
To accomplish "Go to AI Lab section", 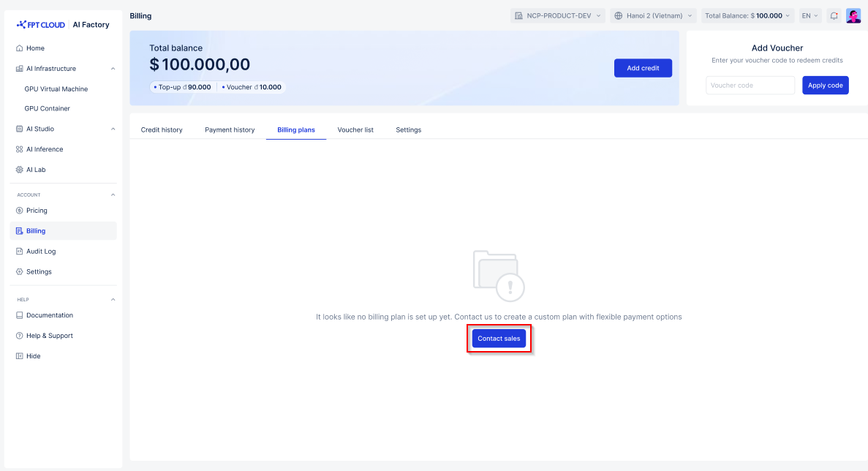I will (x=36, y=170).
